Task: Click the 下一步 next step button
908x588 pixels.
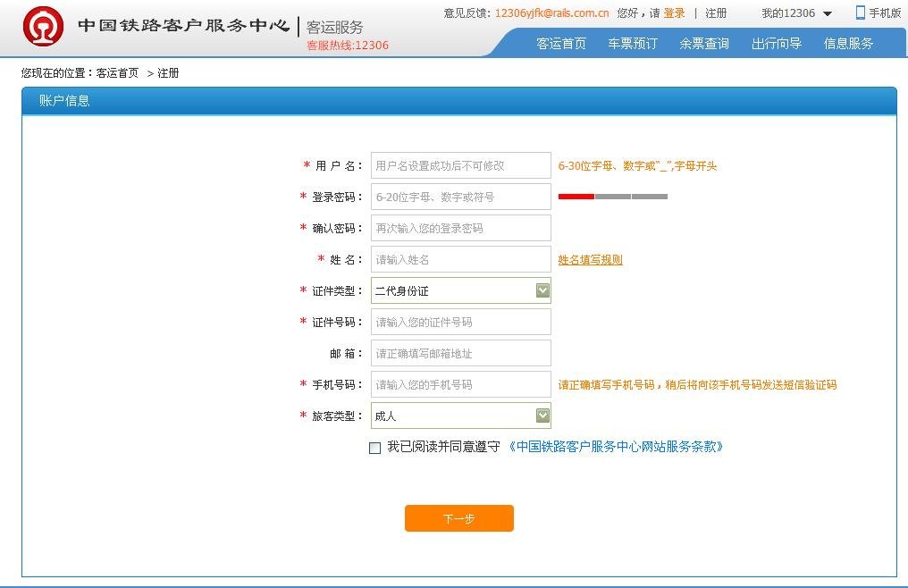Action: coord(458,517)
